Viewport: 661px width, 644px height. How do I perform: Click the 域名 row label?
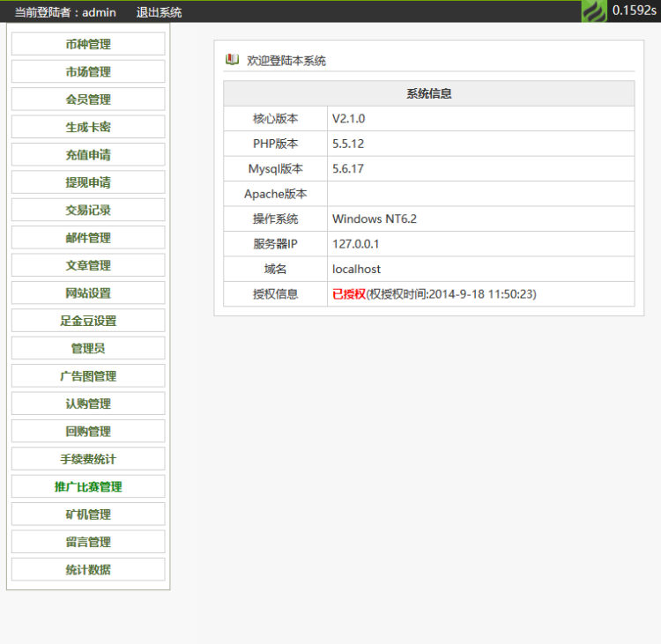coord(275,270)
